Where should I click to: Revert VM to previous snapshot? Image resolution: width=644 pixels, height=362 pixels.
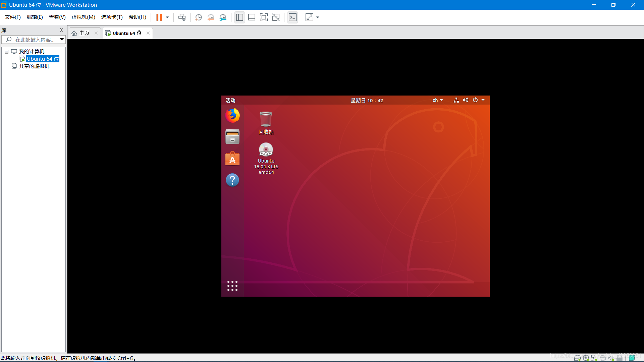(x=211, y=17)
